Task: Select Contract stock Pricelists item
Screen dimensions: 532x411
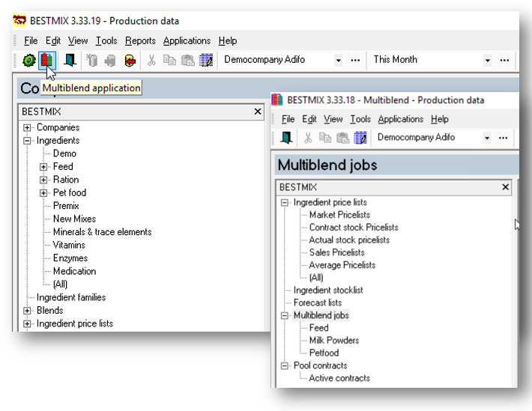Action: point(354,228)
